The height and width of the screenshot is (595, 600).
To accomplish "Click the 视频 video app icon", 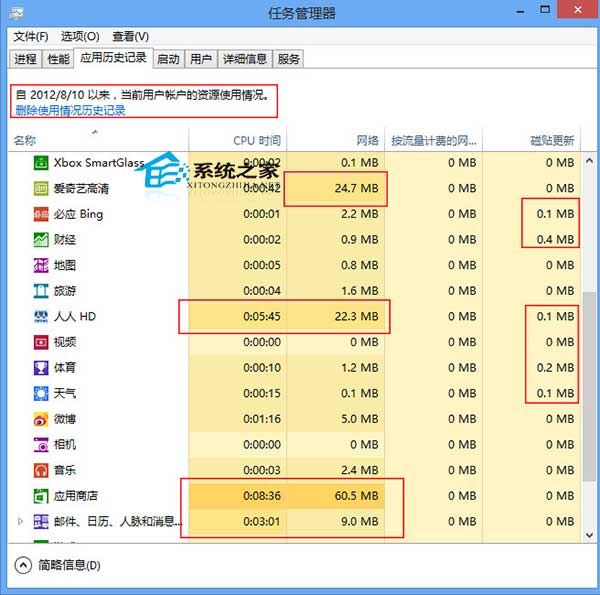I will pos(41,342).
